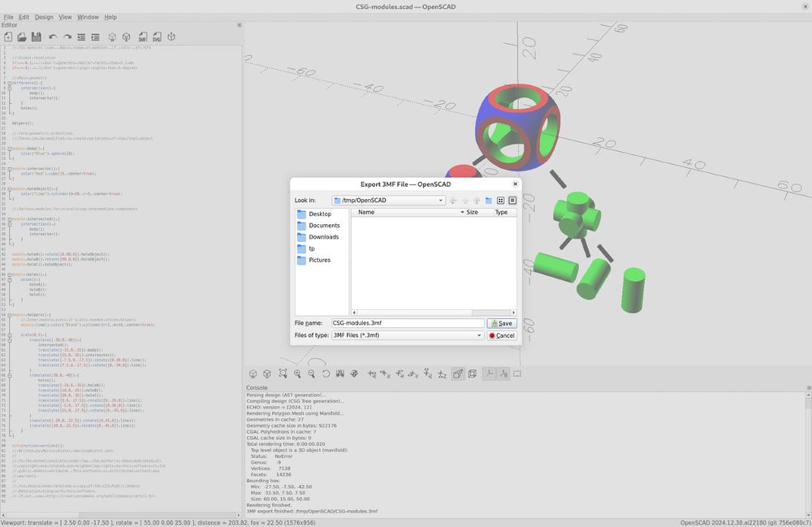
Task: Close the Console panel with its X
Action: (809, 387)
